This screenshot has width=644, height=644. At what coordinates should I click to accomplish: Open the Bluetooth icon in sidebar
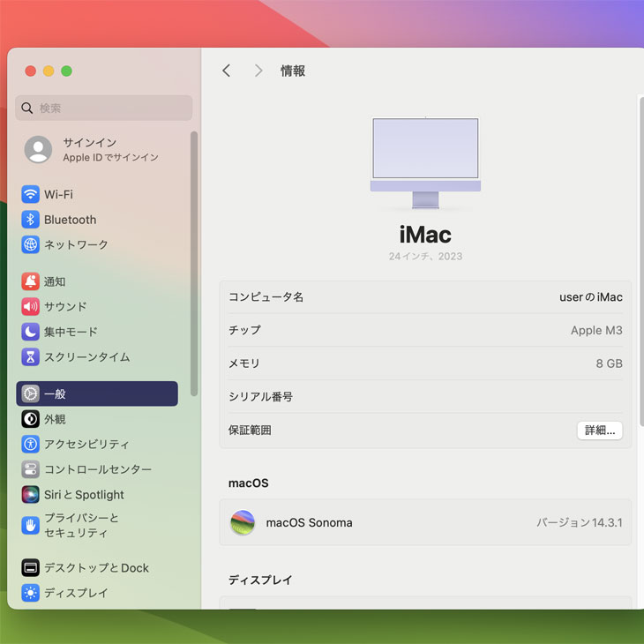(x=30, y=220)
